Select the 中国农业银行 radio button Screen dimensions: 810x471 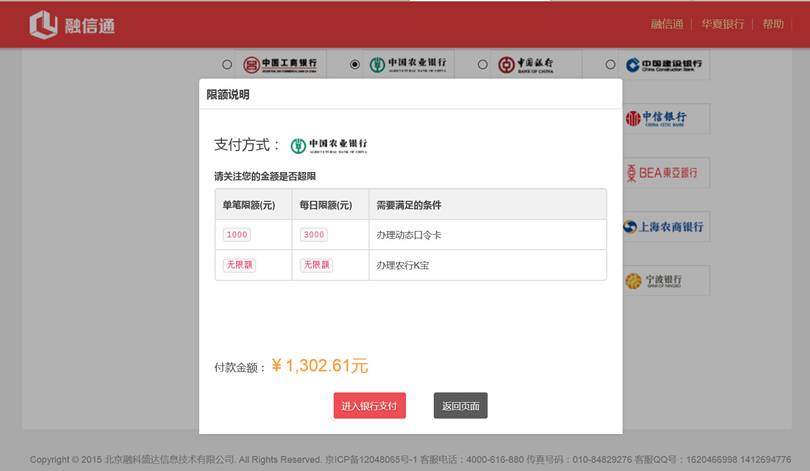pyautogui.click(x=354, y=65)
